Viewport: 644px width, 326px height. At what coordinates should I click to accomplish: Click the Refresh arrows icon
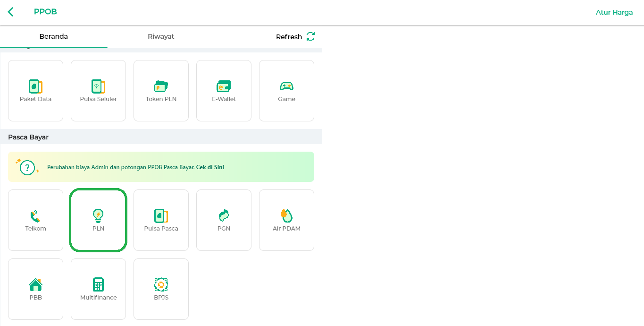(x=310, y=36)
